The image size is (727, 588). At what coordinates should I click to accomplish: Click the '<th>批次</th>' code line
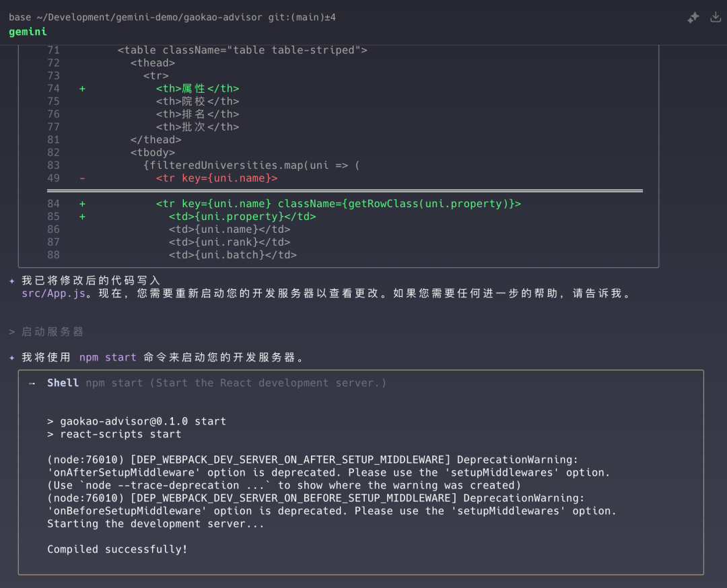[x=197, y=127]
